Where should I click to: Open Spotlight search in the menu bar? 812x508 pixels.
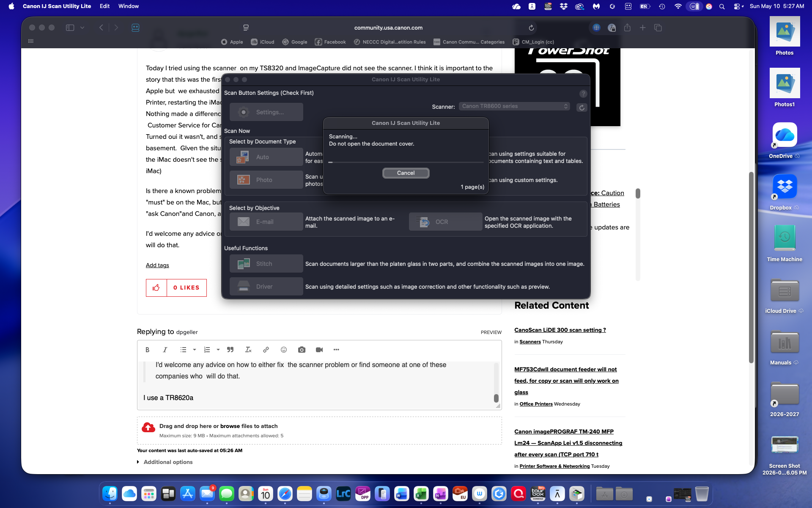(x=722, y=6)
